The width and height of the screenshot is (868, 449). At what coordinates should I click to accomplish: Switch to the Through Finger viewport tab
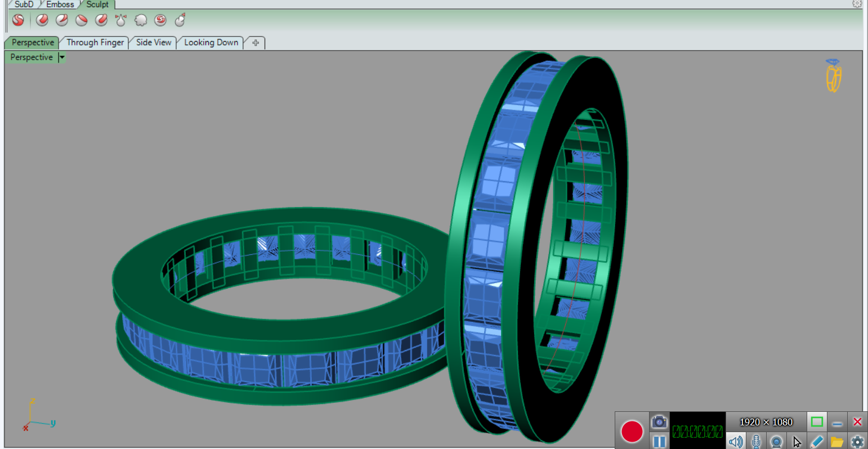click(95, 43)
